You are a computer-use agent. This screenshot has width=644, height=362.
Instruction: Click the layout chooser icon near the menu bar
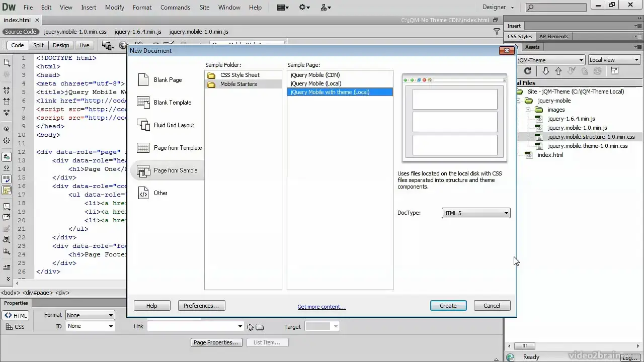click(280, 7)
